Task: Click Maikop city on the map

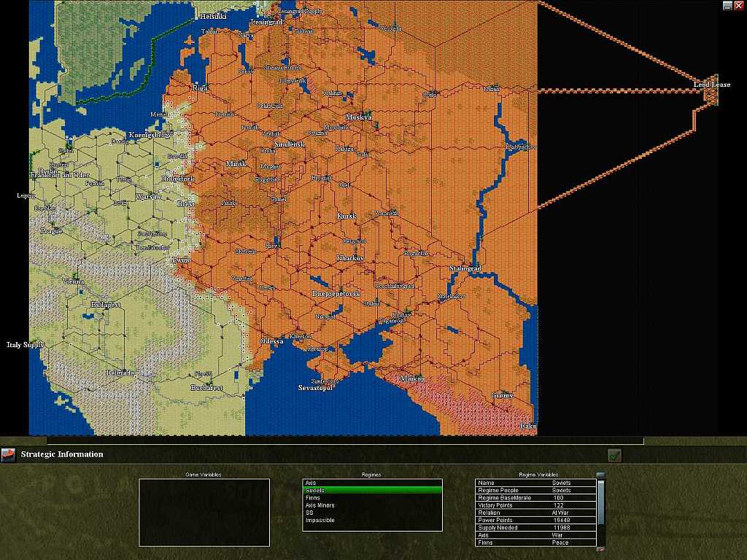Action: coord(412,378)
